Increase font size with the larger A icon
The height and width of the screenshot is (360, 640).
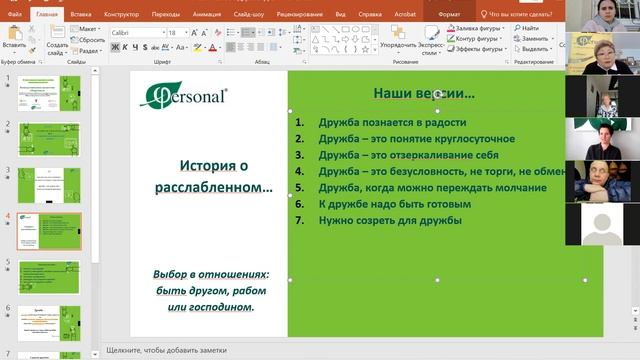[195, 33]
